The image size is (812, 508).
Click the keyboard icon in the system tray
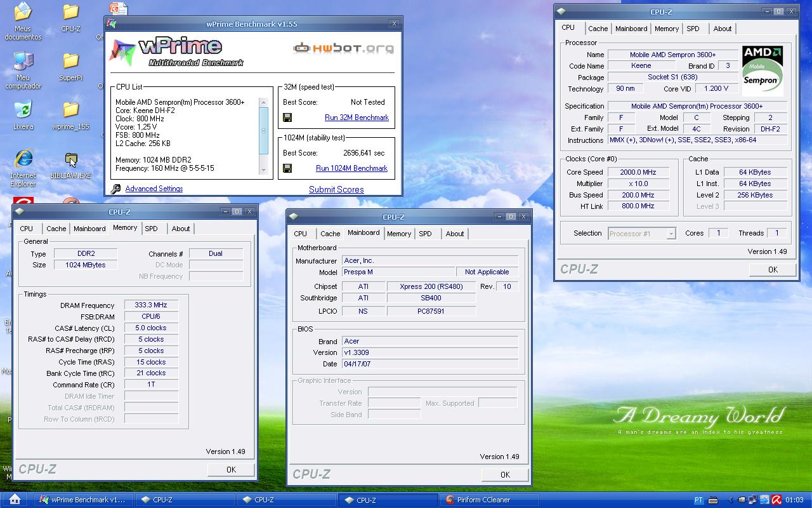[714, 500]
